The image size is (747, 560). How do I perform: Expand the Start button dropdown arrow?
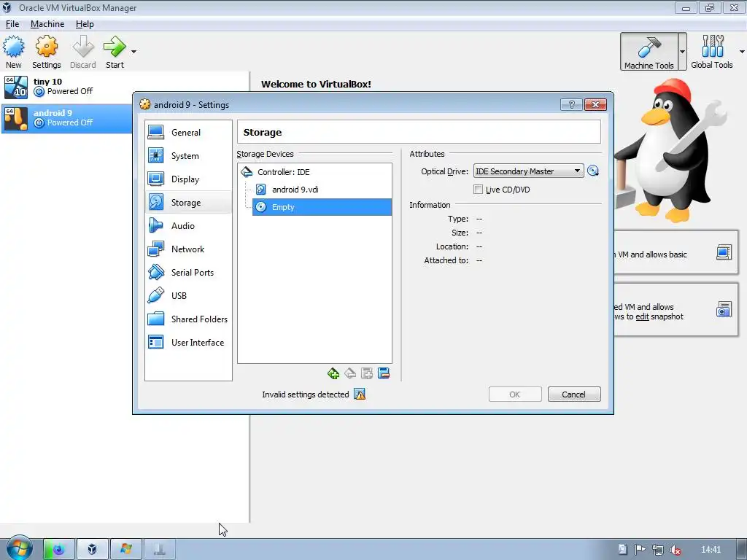134,52
